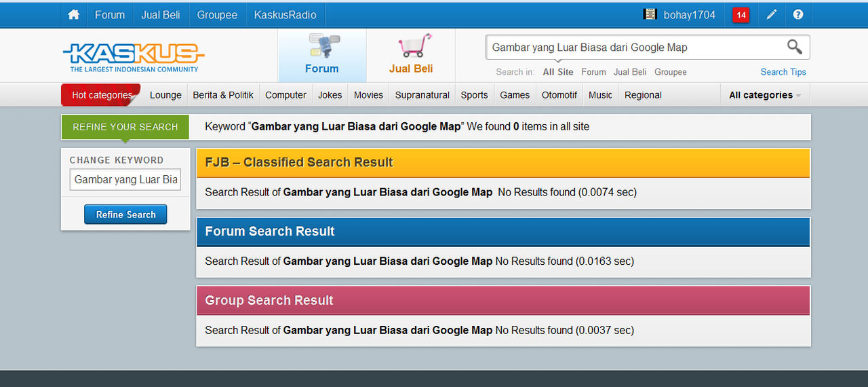Image resolution: width=868 pixels, height=387 pixels.
Task: Click FJB – Classified Search Result header
Action: (503, 163)
